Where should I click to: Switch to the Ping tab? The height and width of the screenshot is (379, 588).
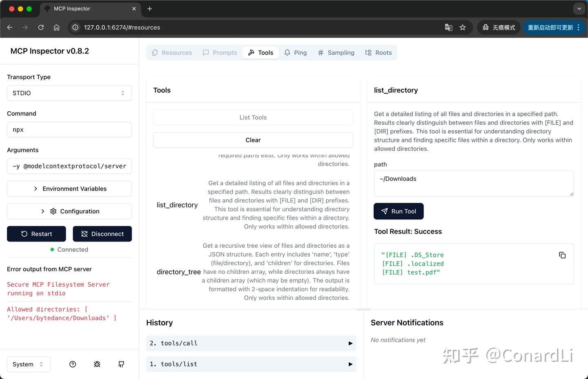296,53
